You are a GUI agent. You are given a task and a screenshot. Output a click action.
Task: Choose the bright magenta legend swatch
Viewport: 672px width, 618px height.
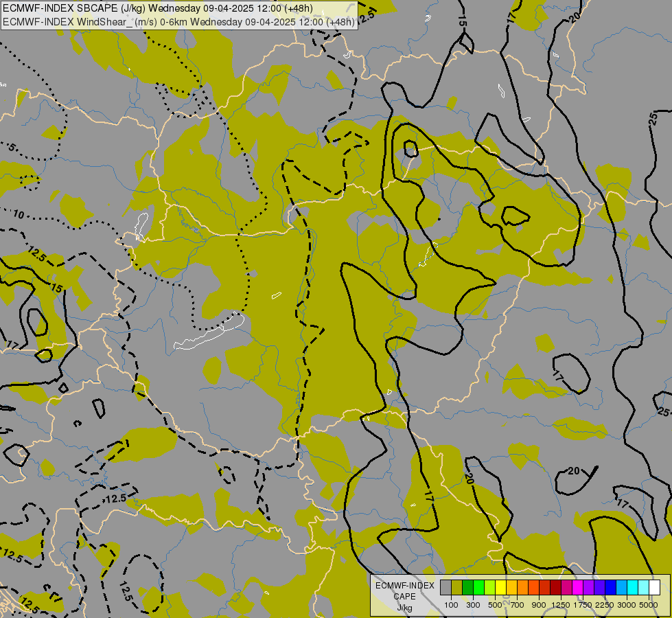pos(578,588)
